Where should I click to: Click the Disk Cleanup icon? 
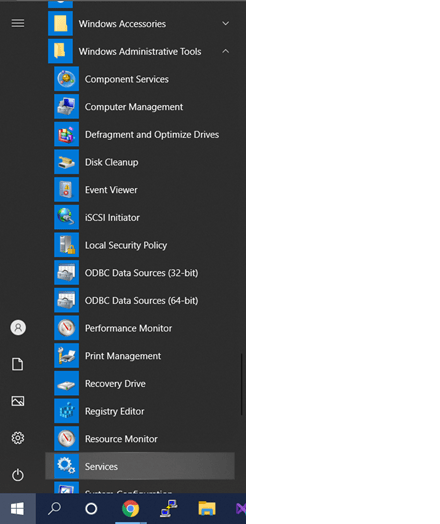(66, 162)
